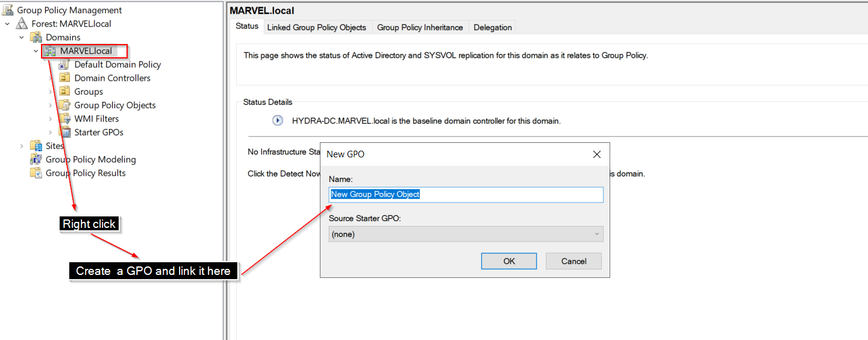Screen dimensions: 868x340
Task: Click the Groups OU folder icon
Action: click(x=64, y=92)
